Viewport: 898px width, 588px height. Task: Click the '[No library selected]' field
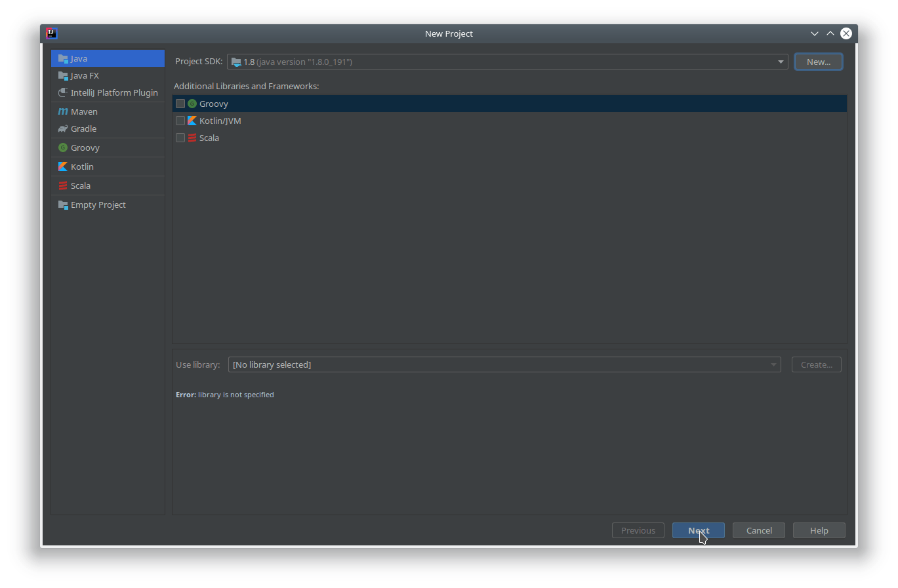504,364
